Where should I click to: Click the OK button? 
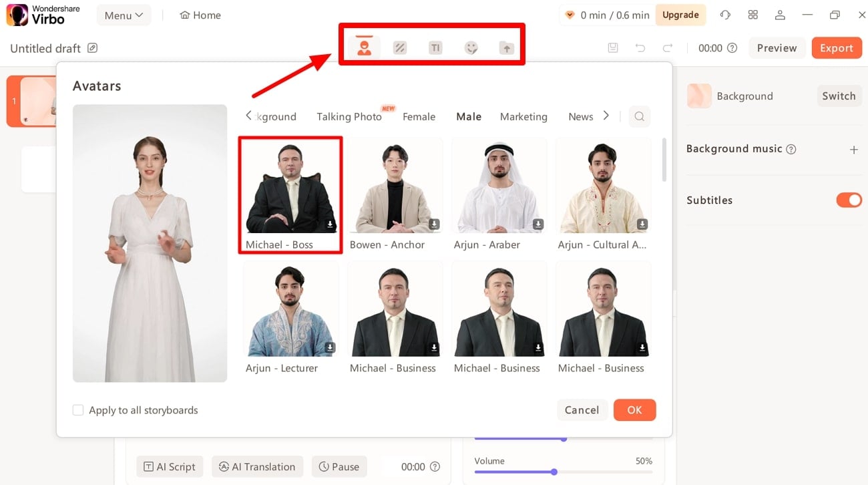(634, 410)
